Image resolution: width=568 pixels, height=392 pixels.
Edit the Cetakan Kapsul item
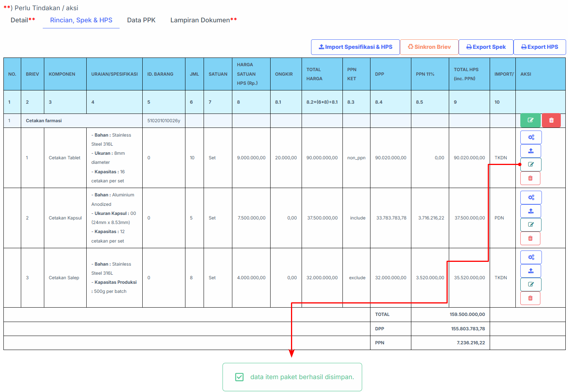click(531, 225)
